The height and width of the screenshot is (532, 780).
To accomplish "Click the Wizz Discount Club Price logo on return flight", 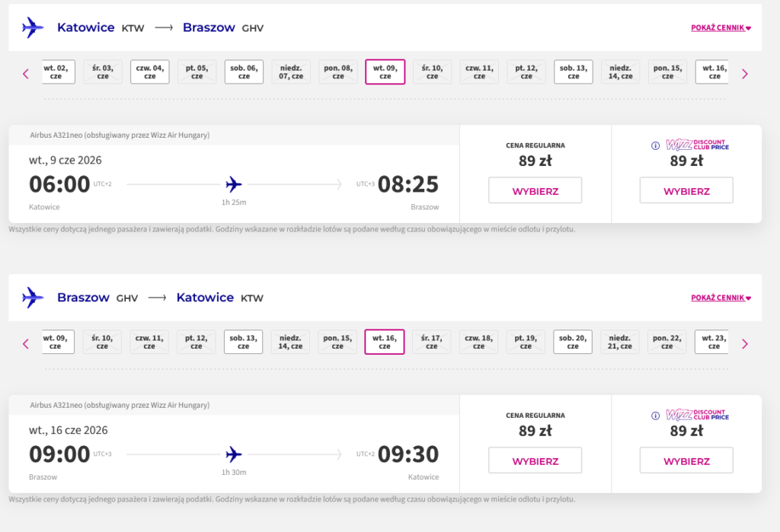I will [698, 415].
